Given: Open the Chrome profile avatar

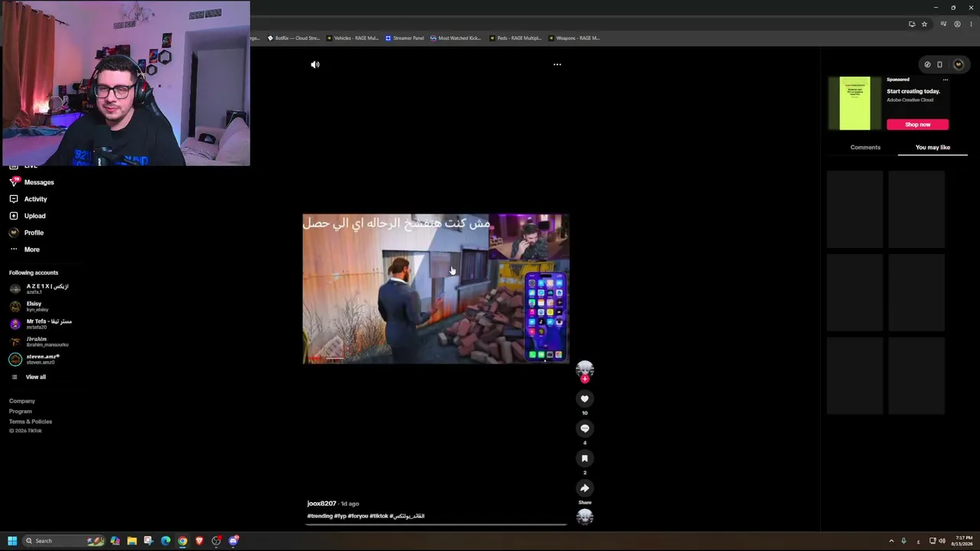Looking at the screenshot, I should (957, 24).
